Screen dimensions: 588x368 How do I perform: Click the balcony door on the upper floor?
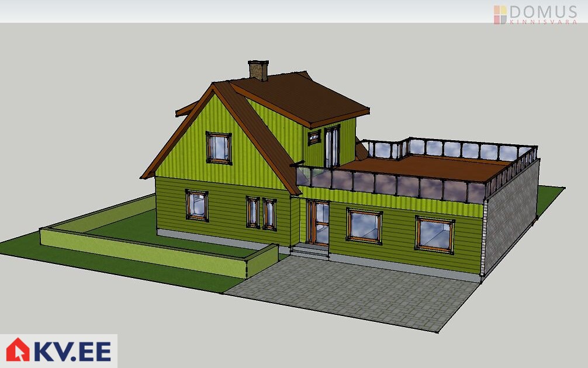pyautogui.click(x=331, y=147)
